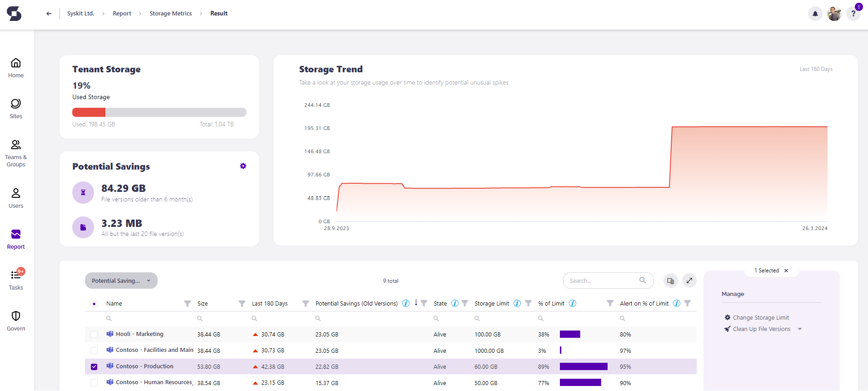
Task: Click the search magnifier icon
Action: click(643, 280)
